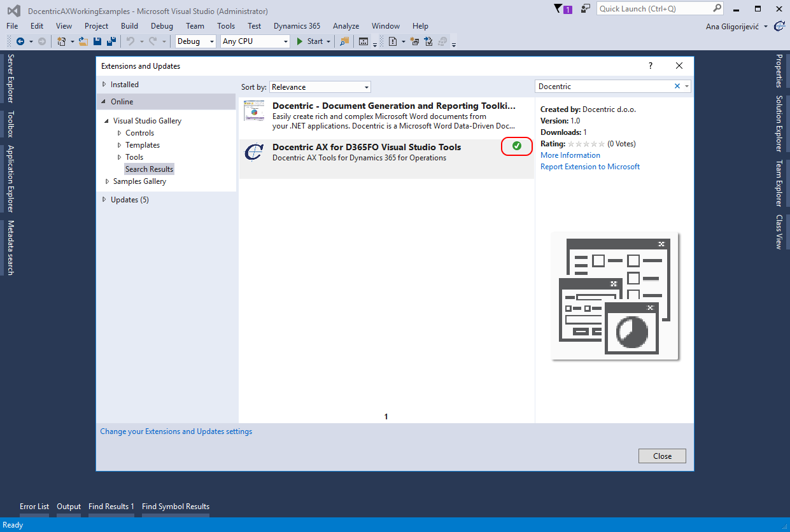Click the Undo toolbar icon
Image resolution: width=790 pixels, height=532 pixels.
pos(130,41)
